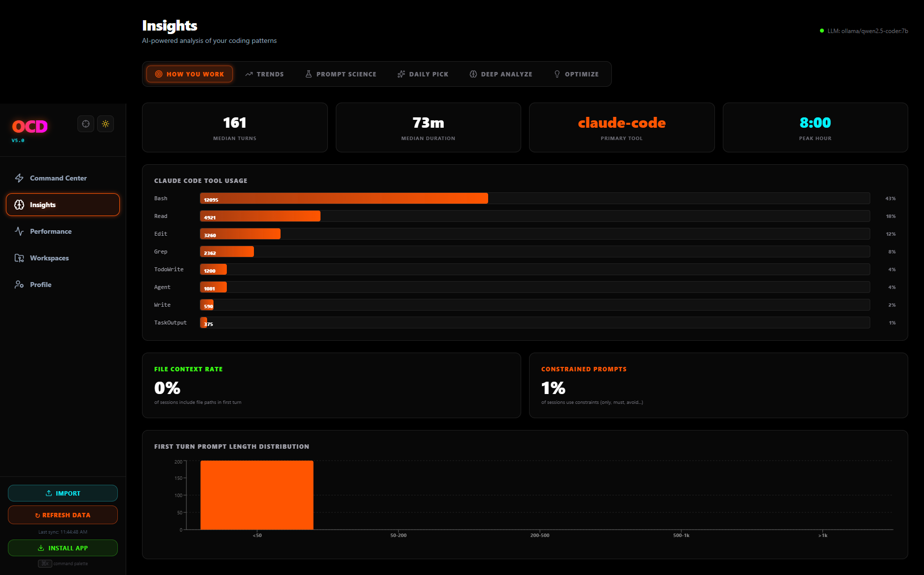Click the Bash usage bar
Viewport: 924px width, 575px height.
344,198
